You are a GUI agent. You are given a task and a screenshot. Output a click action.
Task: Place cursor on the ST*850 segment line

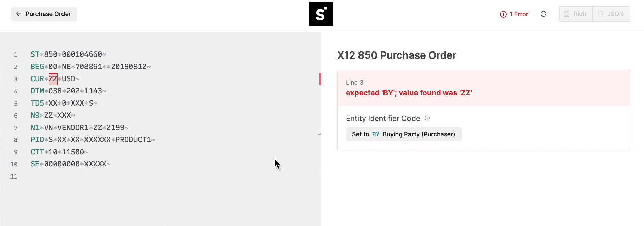coord(69,54)
